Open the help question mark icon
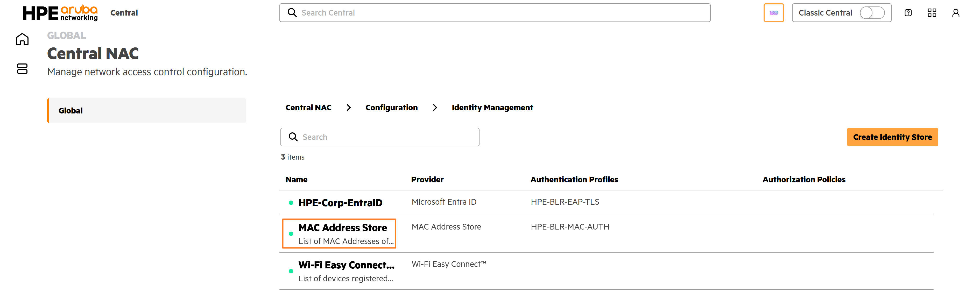Image resolution: width=980 pixels, height=300 pixels. coord(908,13)
